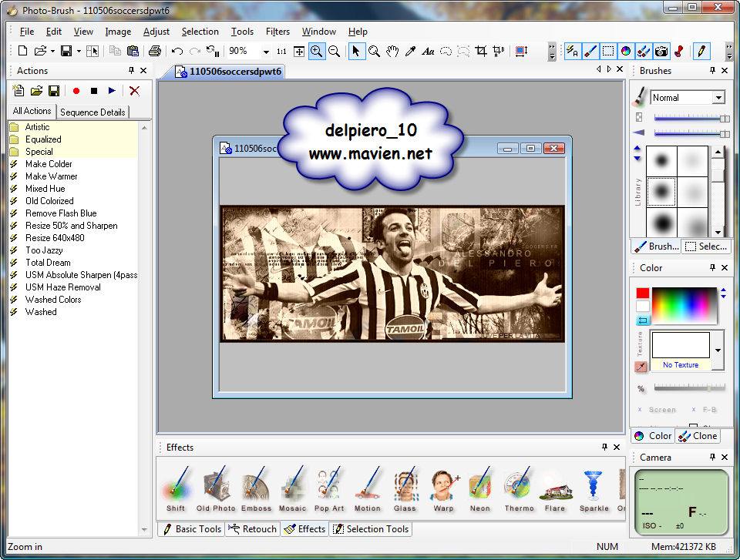740x560 pixels.
Task: Select the Resize 640x480 action
Action: [x=55, y=238]
